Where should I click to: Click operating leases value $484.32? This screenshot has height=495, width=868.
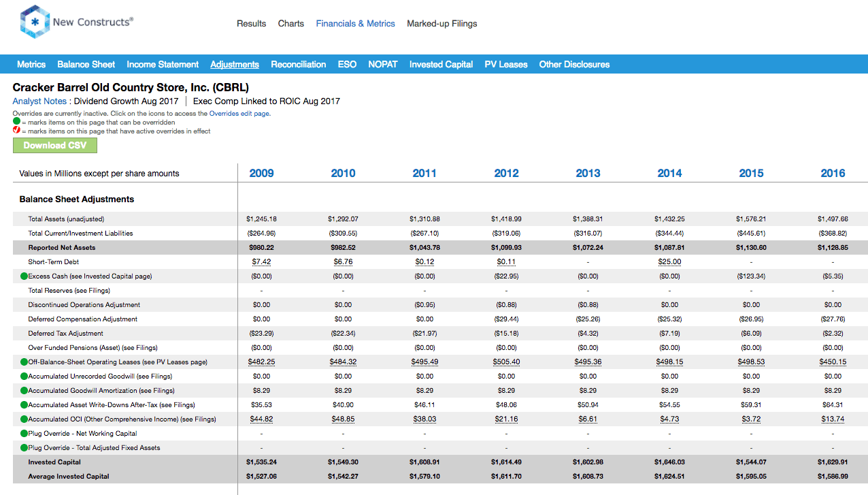click(x=344, y=362)
